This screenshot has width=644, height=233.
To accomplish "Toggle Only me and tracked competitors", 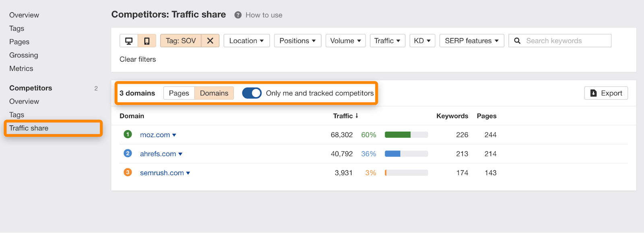I will (x=252, y=93).
